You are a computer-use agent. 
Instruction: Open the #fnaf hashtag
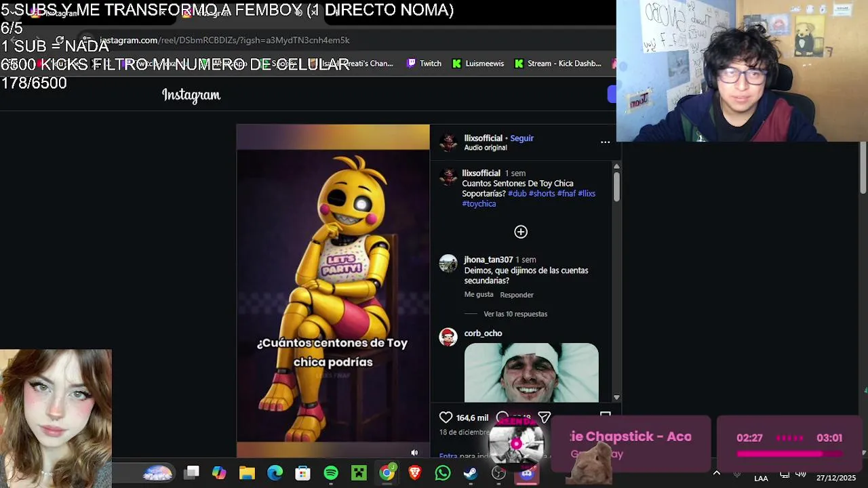[x=566, y=194]
